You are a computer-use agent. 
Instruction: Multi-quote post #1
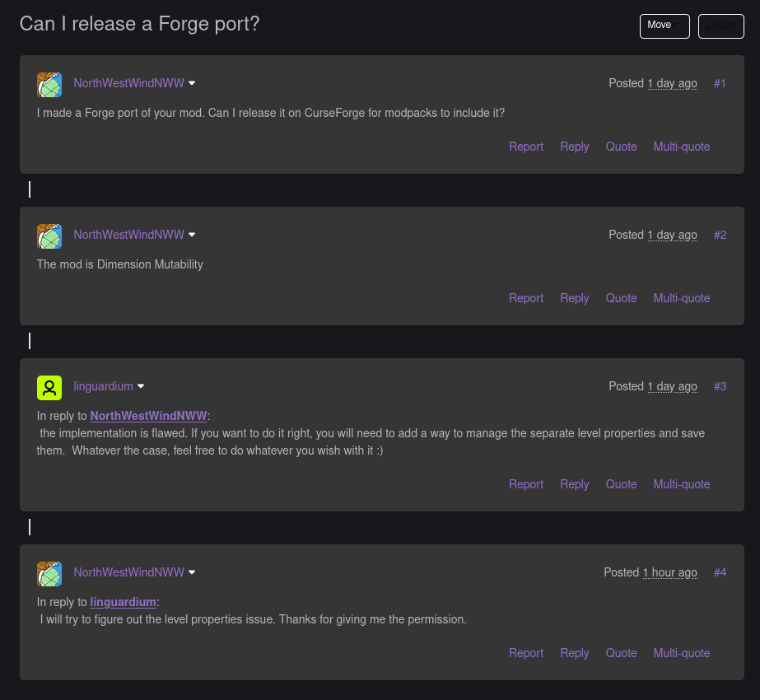tap(681, 147)
